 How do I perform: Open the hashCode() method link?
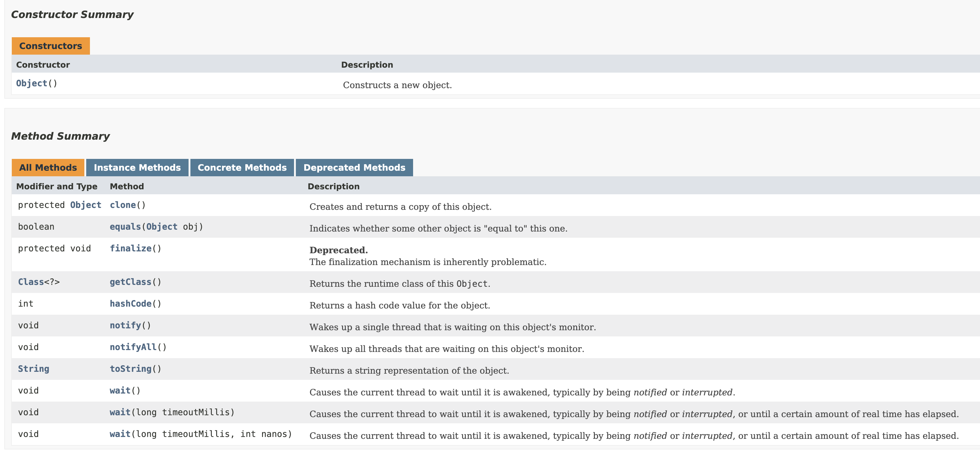point(131,304)
